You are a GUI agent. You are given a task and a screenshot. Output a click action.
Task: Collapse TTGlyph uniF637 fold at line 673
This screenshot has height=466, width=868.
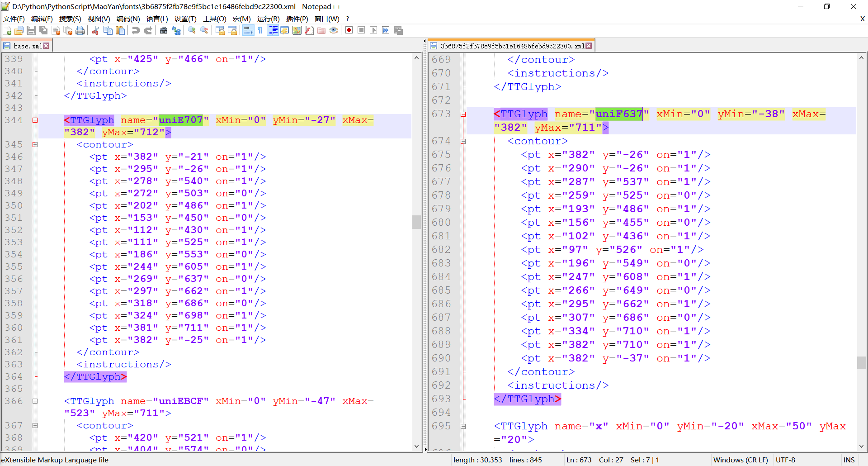[x=463, y=114]
